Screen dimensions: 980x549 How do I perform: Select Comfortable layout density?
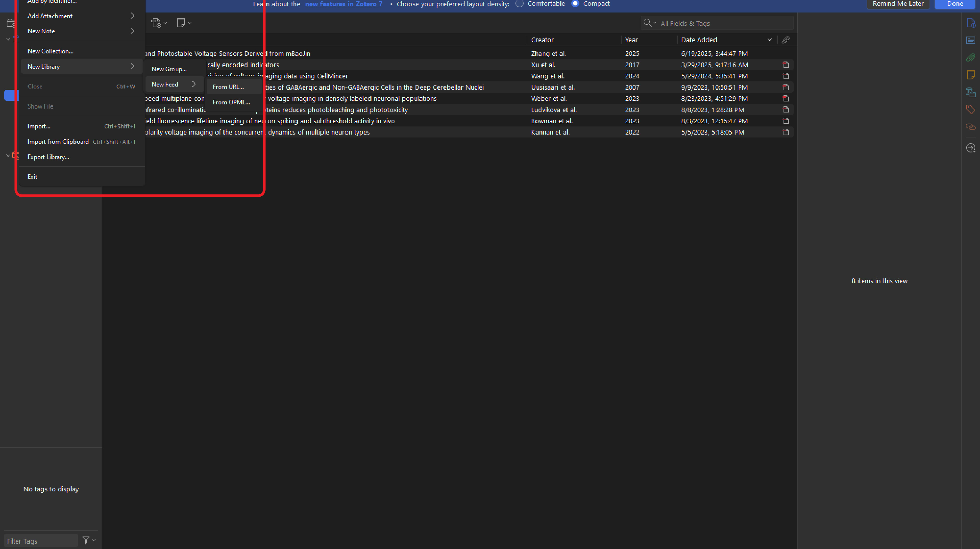tap(519, 4)
